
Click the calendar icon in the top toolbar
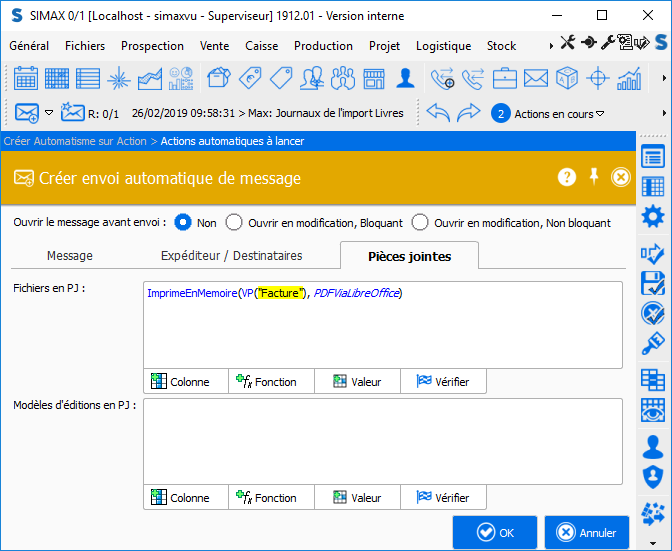tap(26, 78)
